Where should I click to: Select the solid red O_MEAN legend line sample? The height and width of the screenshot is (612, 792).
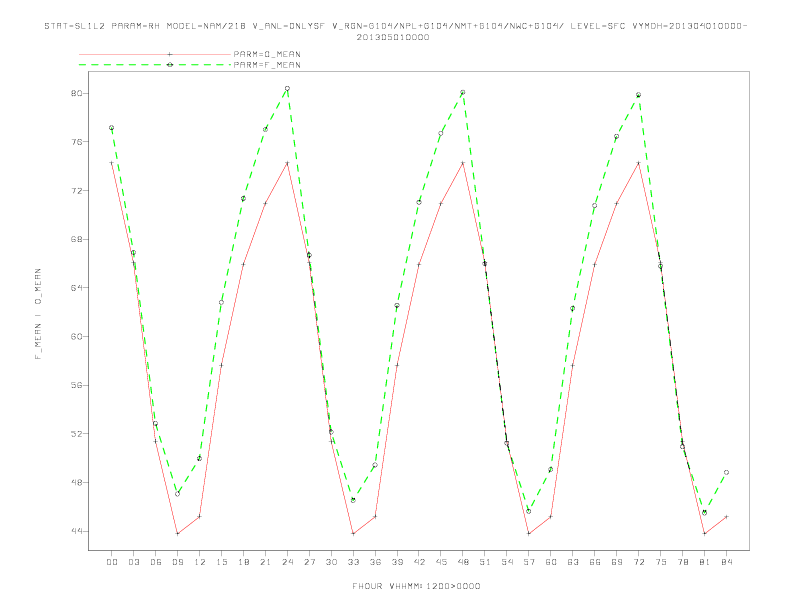point(155,54)
